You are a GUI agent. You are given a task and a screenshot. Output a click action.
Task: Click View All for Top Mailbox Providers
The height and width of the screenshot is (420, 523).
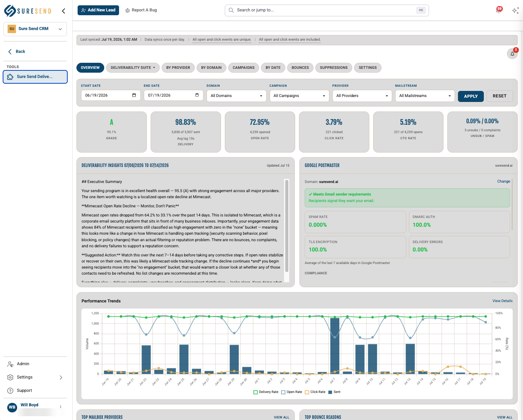pyautogui.click(x=281, y=417)
